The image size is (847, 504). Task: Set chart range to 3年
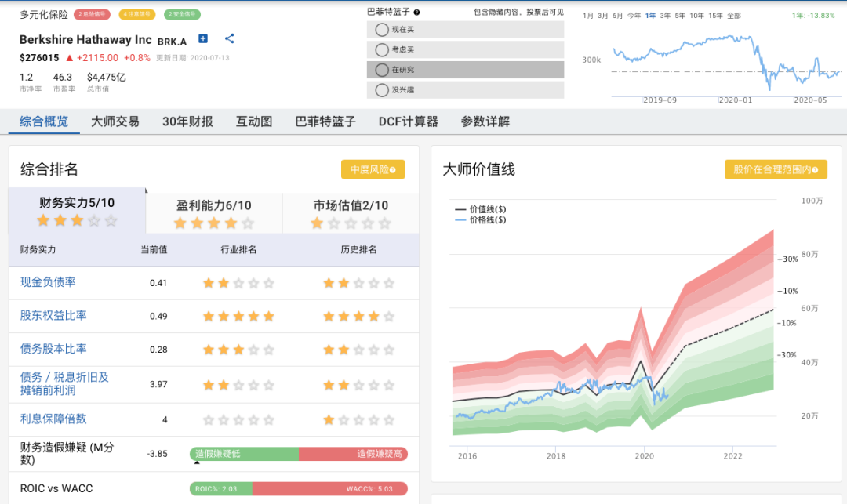[665, 16]
